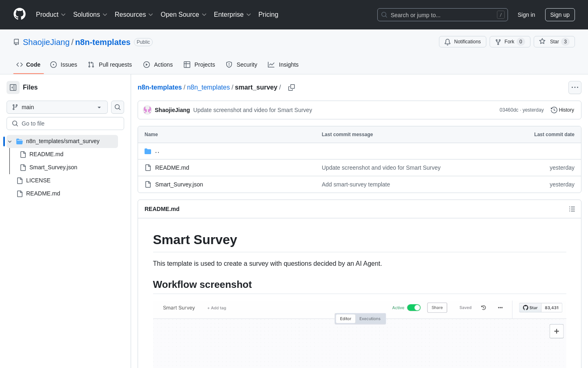Open the n8n-templates repository title link
This screenshot has width=588, height=368.
tap(103, 42)
